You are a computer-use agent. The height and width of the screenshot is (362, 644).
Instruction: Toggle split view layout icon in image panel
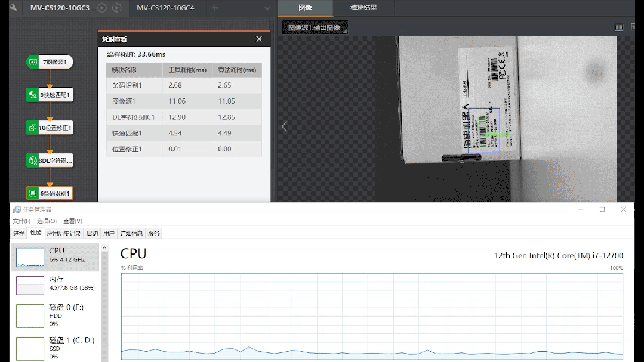point(619,27)
